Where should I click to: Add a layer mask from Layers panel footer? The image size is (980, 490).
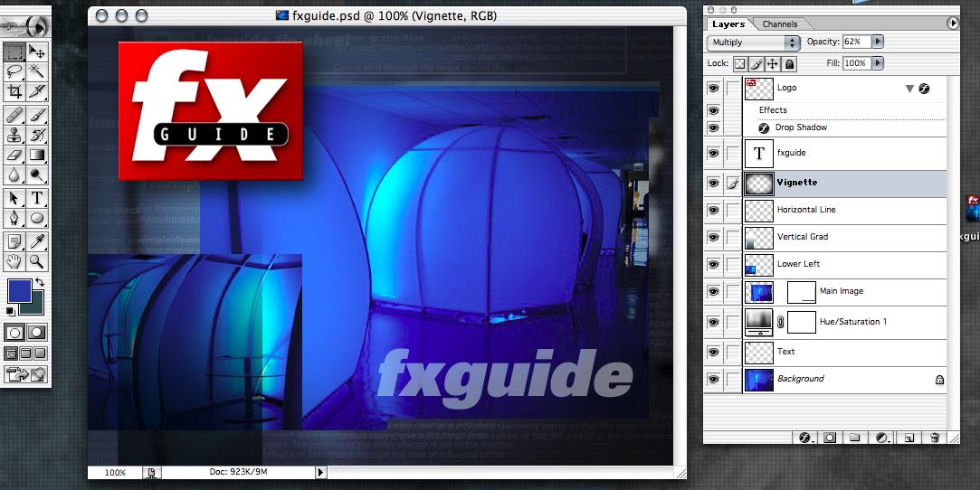830,438
